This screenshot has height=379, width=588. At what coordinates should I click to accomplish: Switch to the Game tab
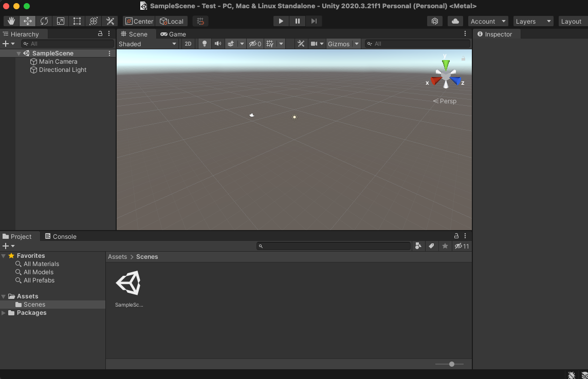(173, 34)
